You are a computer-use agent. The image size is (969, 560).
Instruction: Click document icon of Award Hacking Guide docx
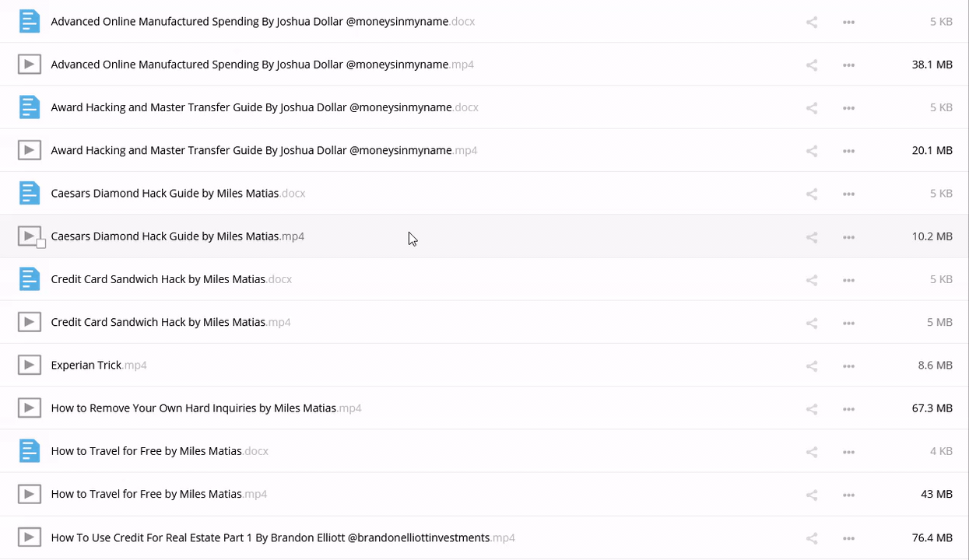pos(30,107)
